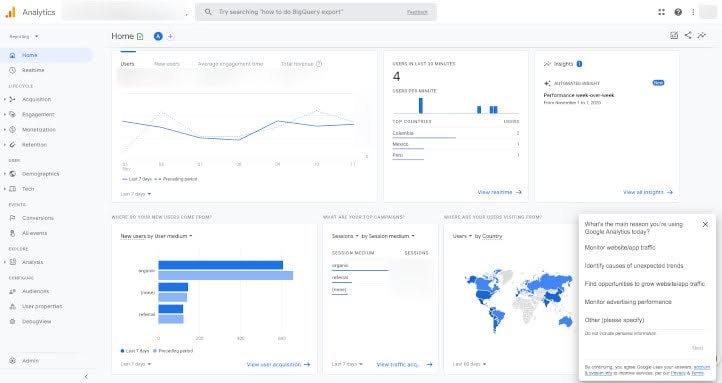Collapse the sidebar with chevron arrow
722x383 pixels.
tap(86, 377)
